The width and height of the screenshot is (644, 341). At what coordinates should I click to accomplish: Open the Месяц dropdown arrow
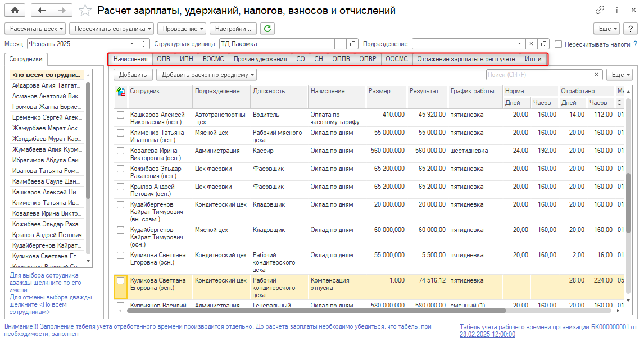tap(131, 44)
